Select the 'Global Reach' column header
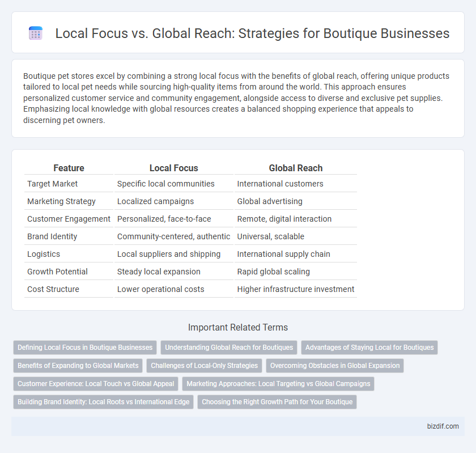Viewport: 476px width, 453px height. click(296, 168)
